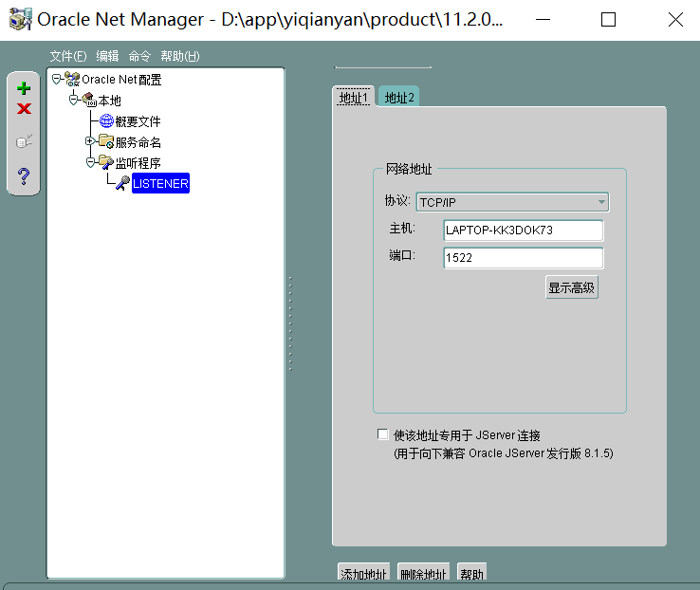Select the LISTENER tree item
Image resolution: width=700 pixels, height=590 pixels.
click(x=160, y=183)
